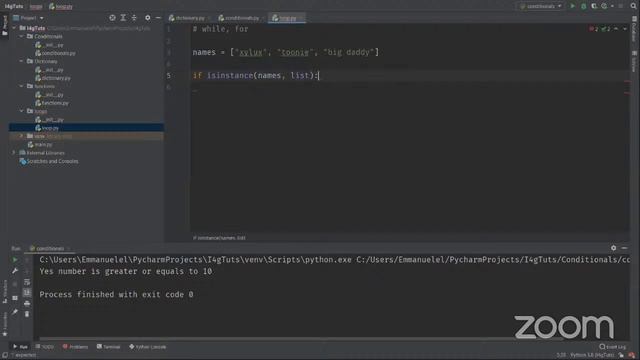The height and width of the screenshot is (360, 640).
Task: Open the Run tool window button
Action: tap(20, 347)
